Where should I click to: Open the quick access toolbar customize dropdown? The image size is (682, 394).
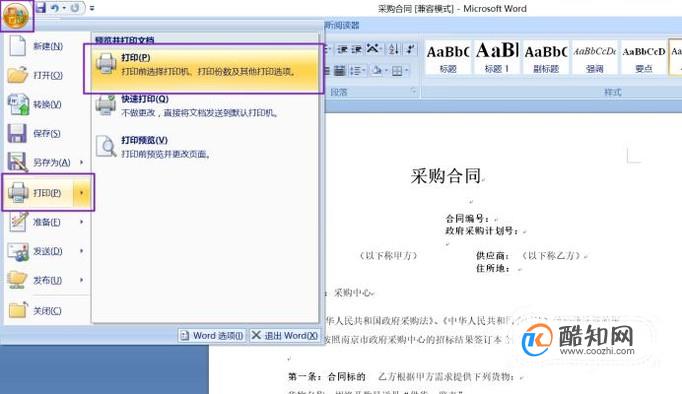click(92, 8)
